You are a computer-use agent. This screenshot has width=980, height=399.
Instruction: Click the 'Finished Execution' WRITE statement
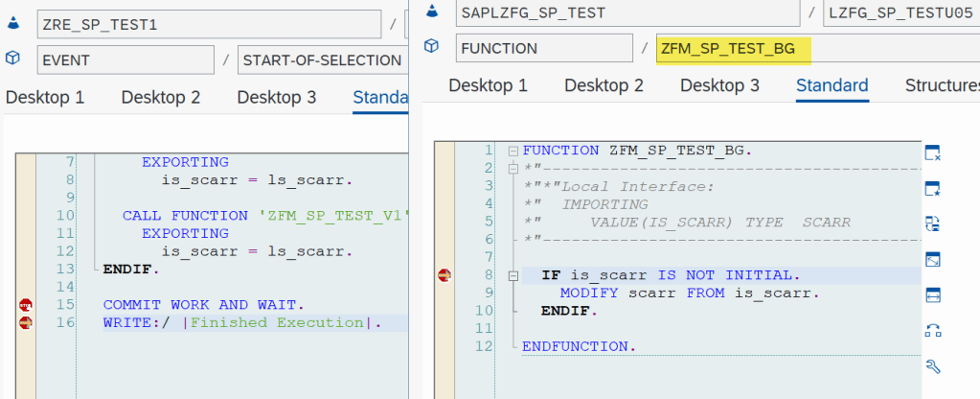point(242,322)
